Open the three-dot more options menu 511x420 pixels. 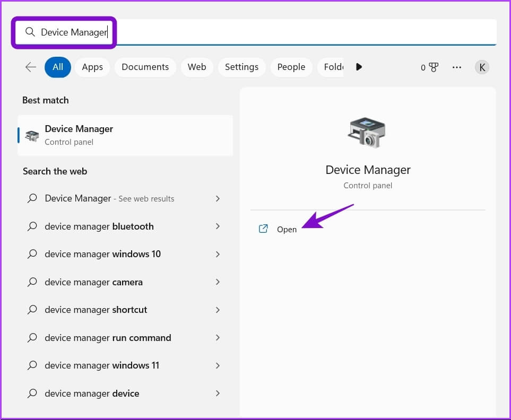point(456,67)
